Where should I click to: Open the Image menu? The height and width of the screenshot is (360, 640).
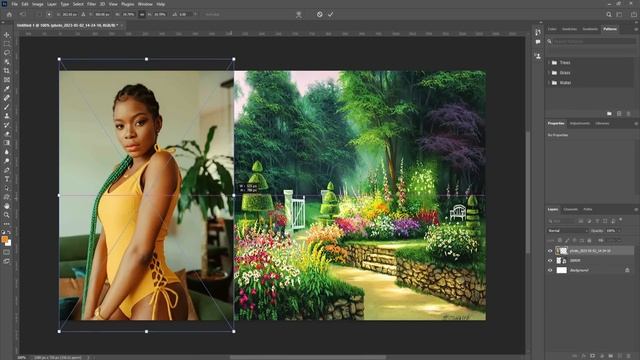[38, 4]
